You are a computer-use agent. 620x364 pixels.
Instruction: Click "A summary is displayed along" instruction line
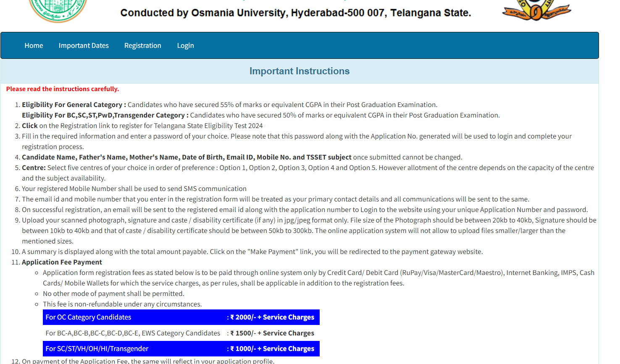coord(252,251)
